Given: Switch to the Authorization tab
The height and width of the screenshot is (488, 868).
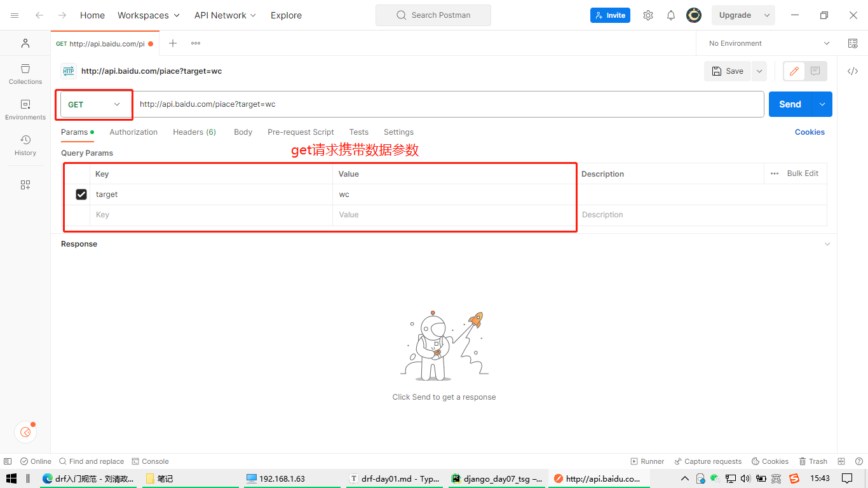Looking at the screenshot, I should pyautogui.click(x=133, y=132).
